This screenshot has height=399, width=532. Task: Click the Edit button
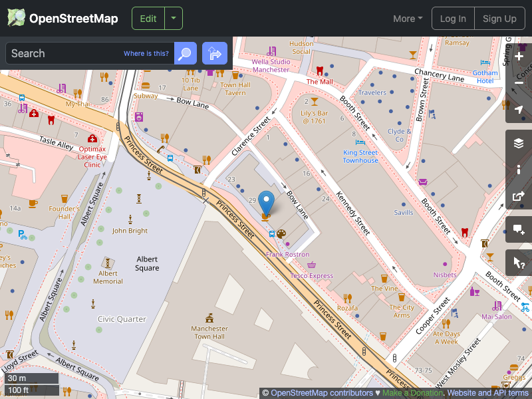[148, 18]
